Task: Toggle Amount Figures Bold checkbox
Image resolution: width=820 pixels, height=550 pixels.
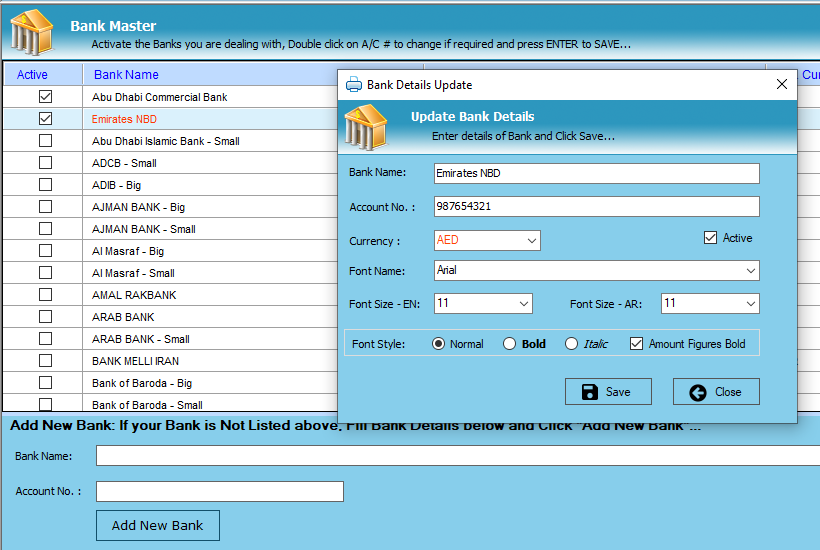Action: (636, 343)
